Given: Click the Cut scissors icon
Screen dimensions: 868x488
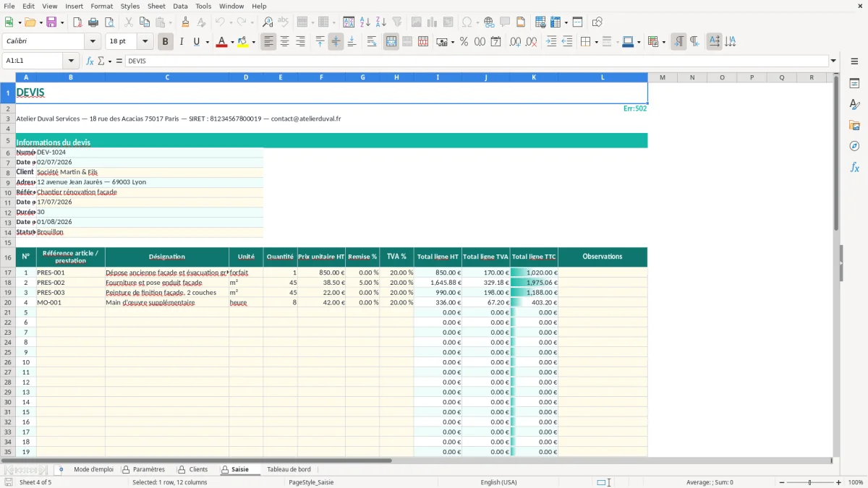Looking at the screenshot, I should click(128, 22).
